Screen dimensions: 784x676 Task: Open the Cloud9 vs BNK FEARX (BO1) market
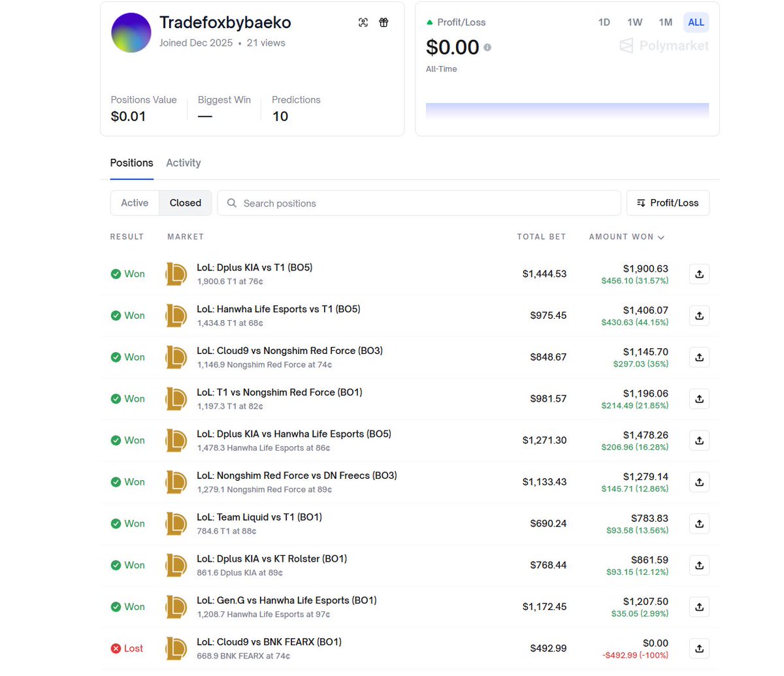coord(269,642)
